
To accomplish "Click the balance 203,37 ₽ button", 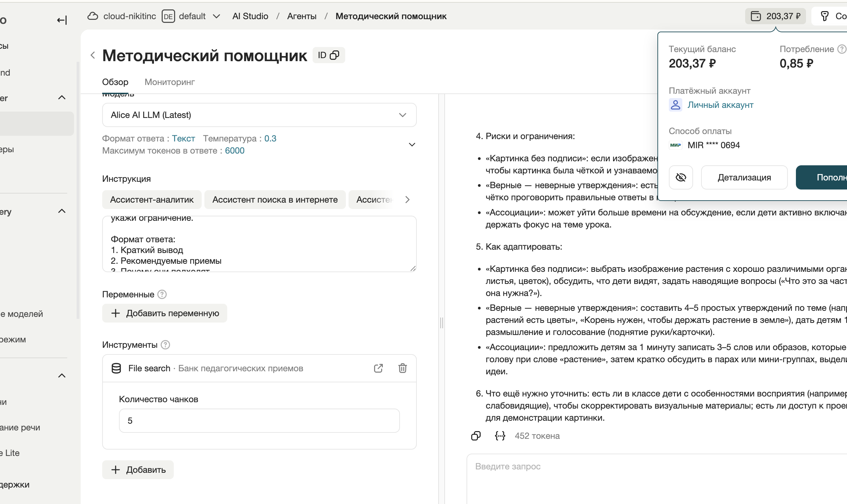I will click(x=775, y=16).
